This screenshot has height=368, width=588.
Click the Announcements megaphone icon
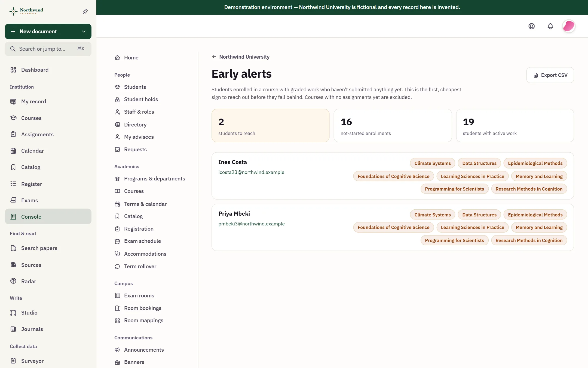click(x=117, y=350)
